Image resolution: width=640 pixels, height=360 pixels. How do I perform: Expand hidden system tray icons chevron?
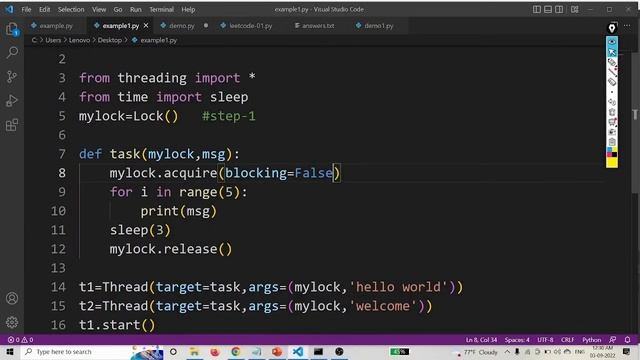tap(507, 351)
